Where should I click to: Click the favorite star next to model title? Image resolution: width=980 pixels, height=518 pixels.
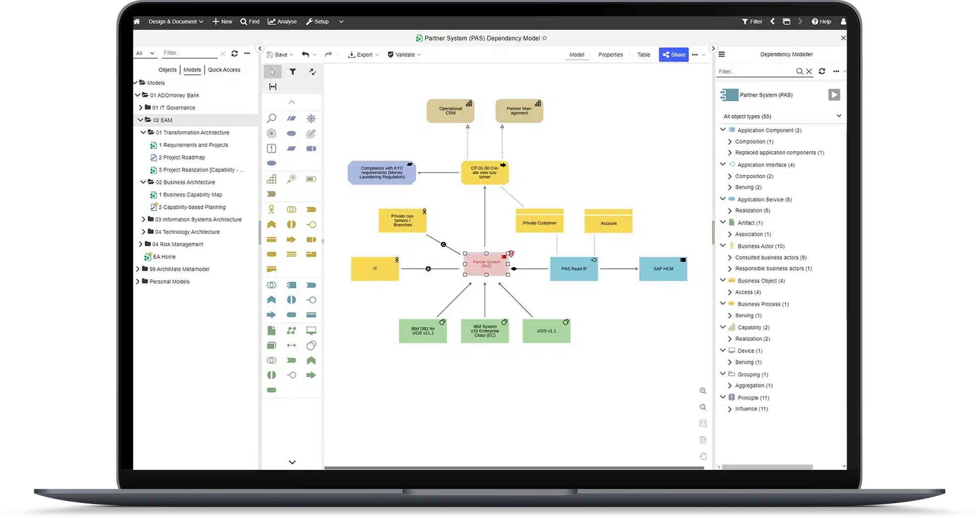[545, 38]
